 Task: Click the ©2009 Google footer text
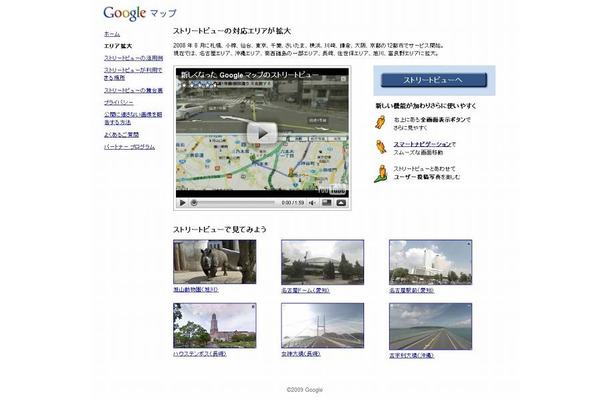tap(305, 389)
